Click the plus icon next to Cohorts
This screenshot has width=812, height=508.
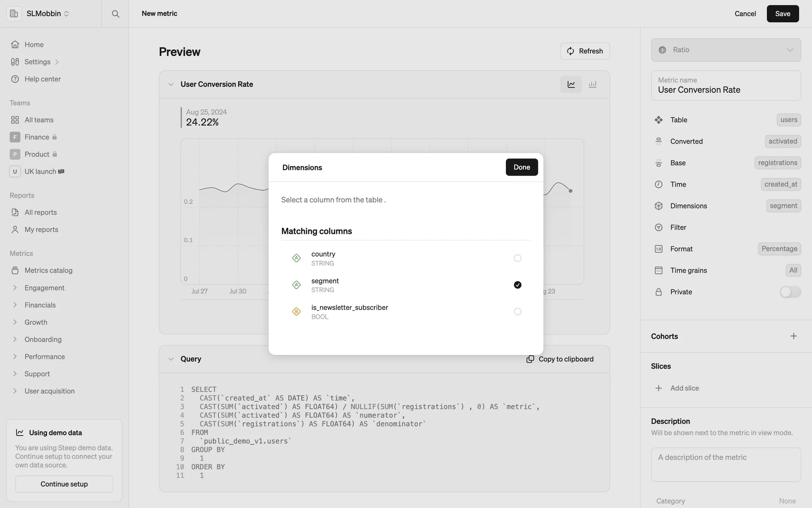793,336
